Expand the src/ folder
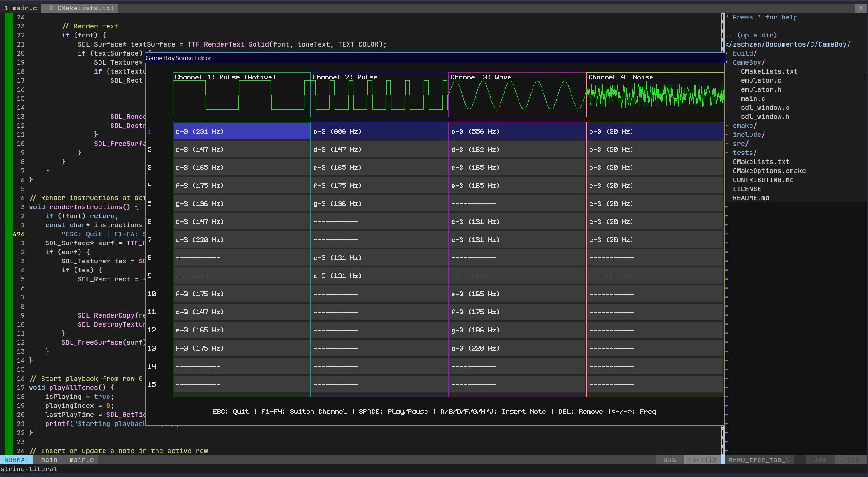Viewport: 868px width, 477px height. click(x=741, y=144)
